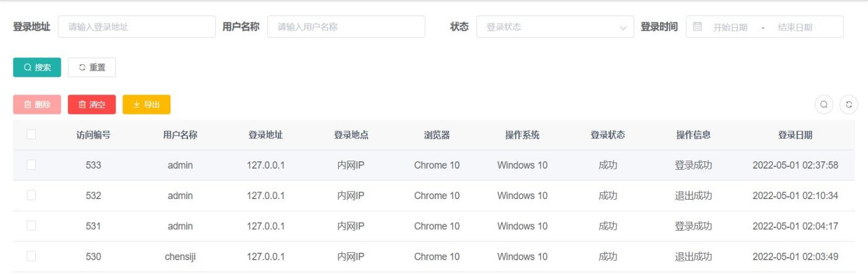
Task: Toggle the select-all checkbox in table header
Action: (32, 135)
